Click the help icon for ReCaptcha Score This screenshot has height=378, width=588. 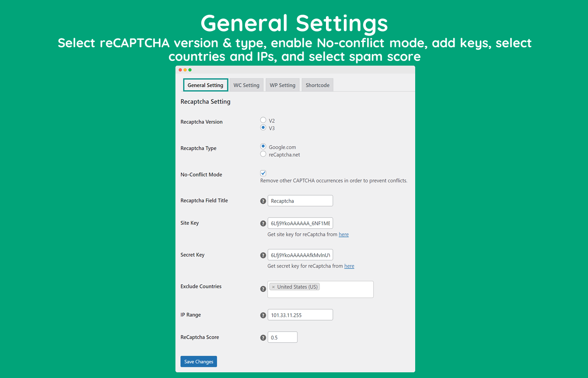(x=263, y=338)
